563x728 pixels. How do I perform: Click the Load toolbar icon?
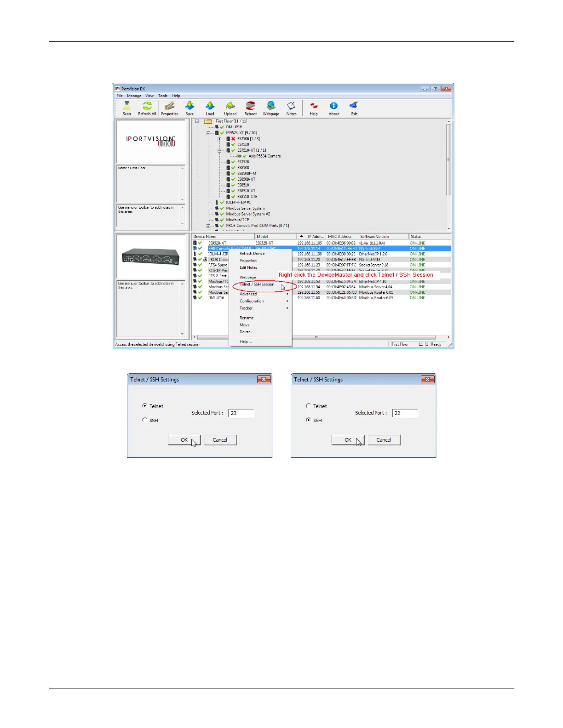tap(210, 106)
